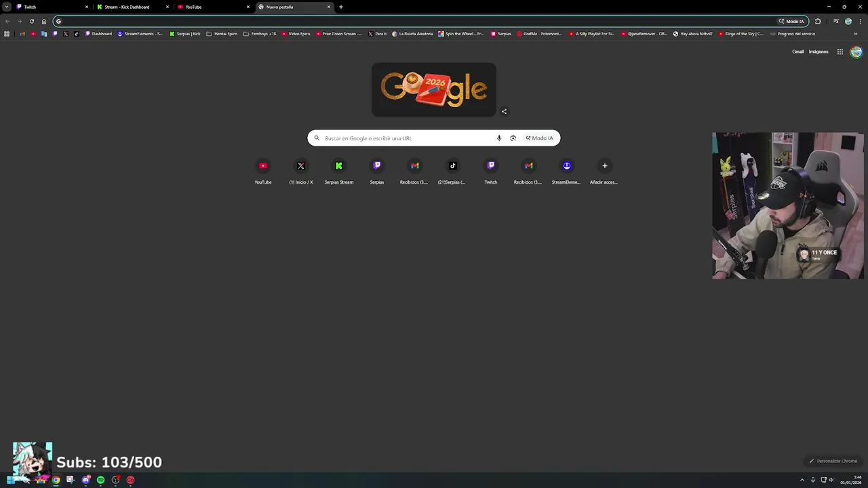Screen dimensions: 868x488
Task: Open the Serpias | Kick bookmark
Action: (x=185, y=34)
